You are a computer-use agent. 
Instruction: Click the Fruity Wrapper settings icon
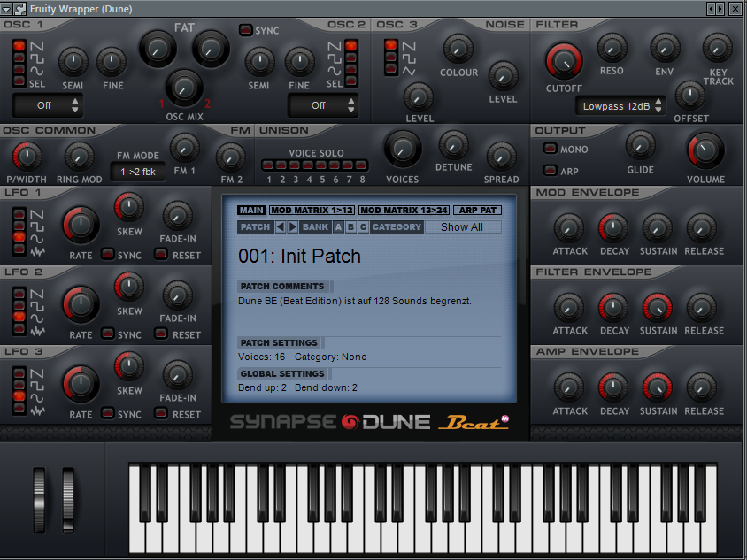[x=20, y=8]
